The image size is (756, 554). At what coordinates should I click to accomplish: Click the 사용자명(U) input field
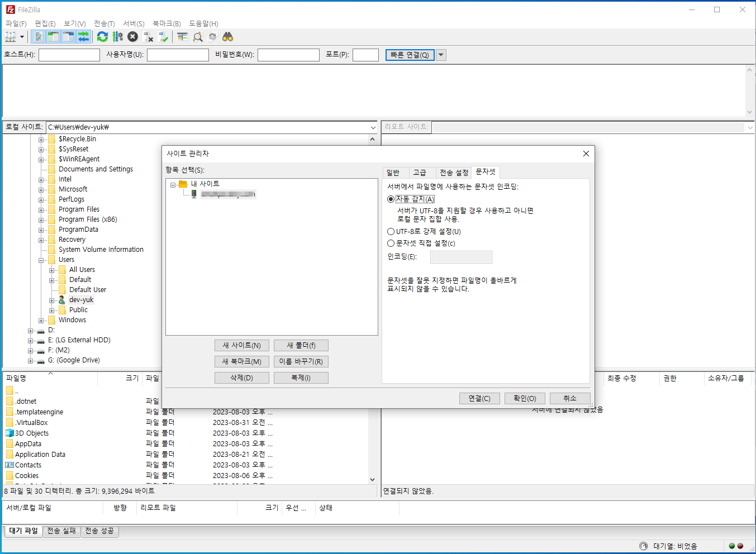(178, 55)
